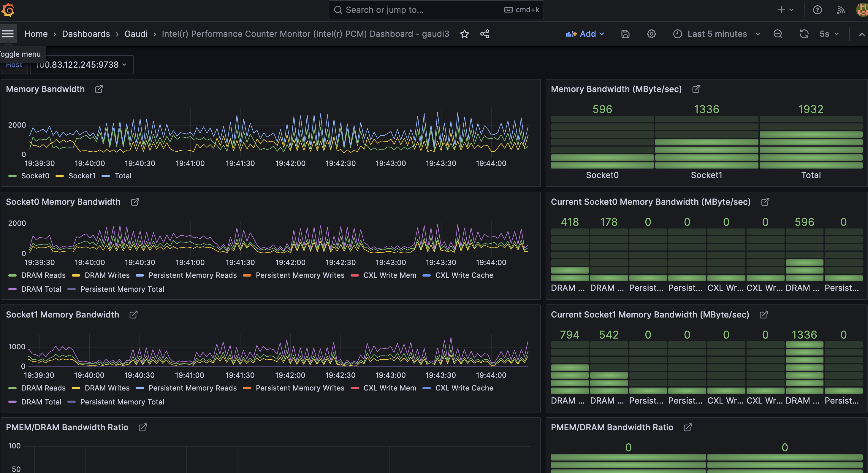The image size is (868, 473).
Task: Click the Intel PCM Dashboard gaudi3 breadcrumb title
Action: click(x=305, y=34)
